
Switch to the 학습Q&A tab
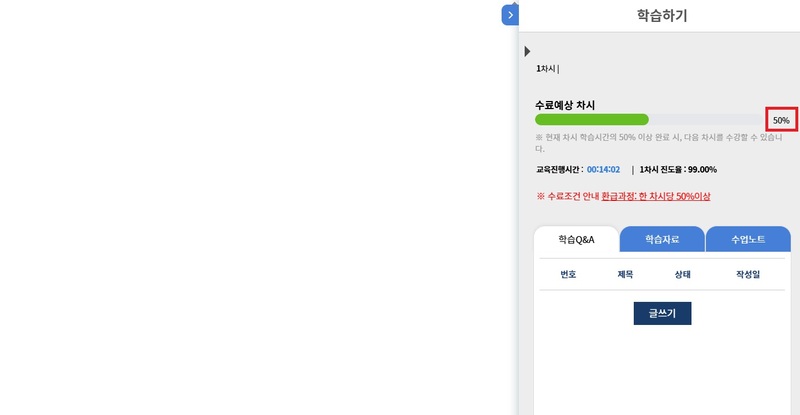[577, 240]
